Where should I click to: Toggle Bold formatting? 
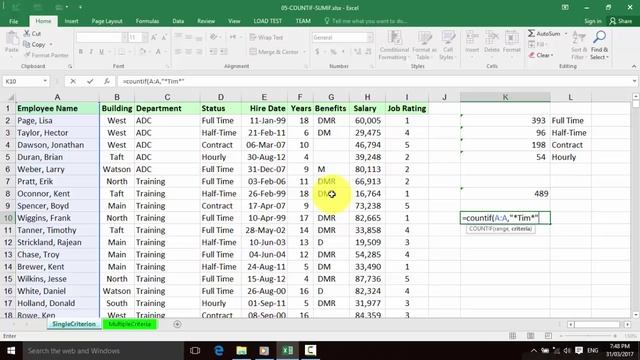pos(81,52)
